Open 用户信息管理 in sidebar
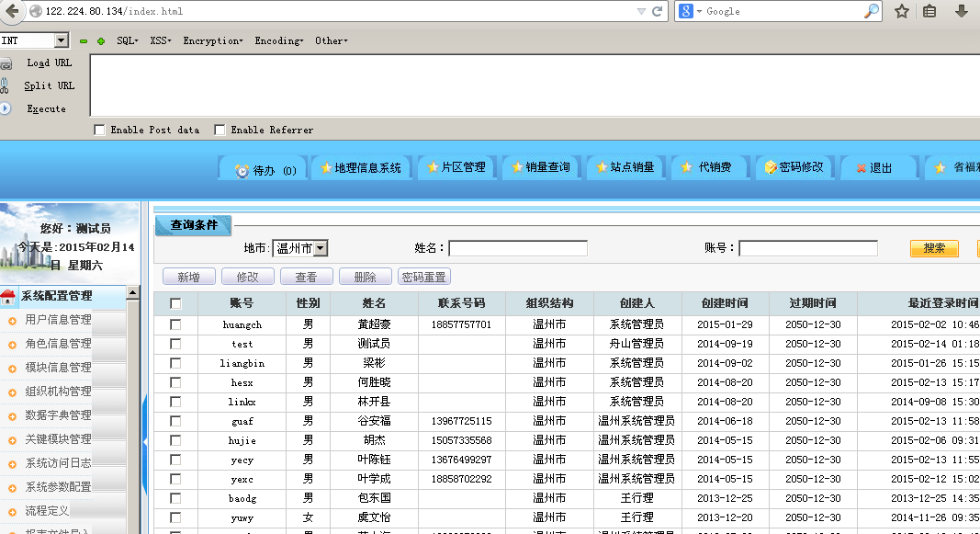Image resolution: width=980 pixels, height=534 pixels. click(x=58, y=320)
